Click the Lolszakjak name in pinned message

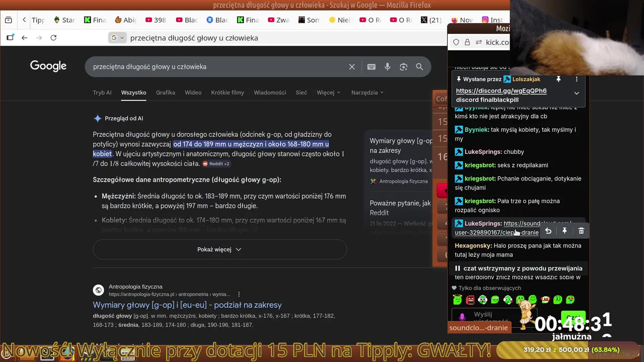coord(526,79)
